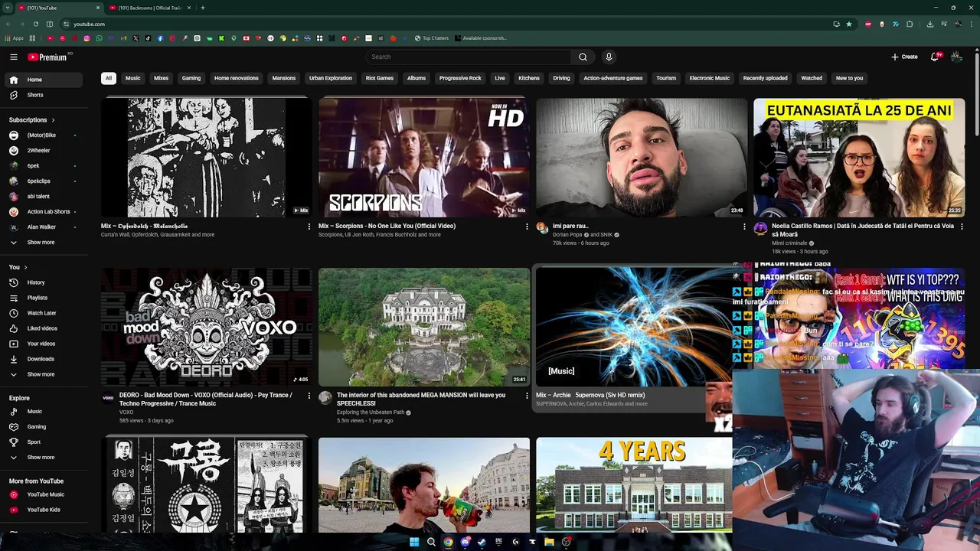Open more options for MEGA MANSION video
Screen dimensions: 980x551
coord(527,396)
